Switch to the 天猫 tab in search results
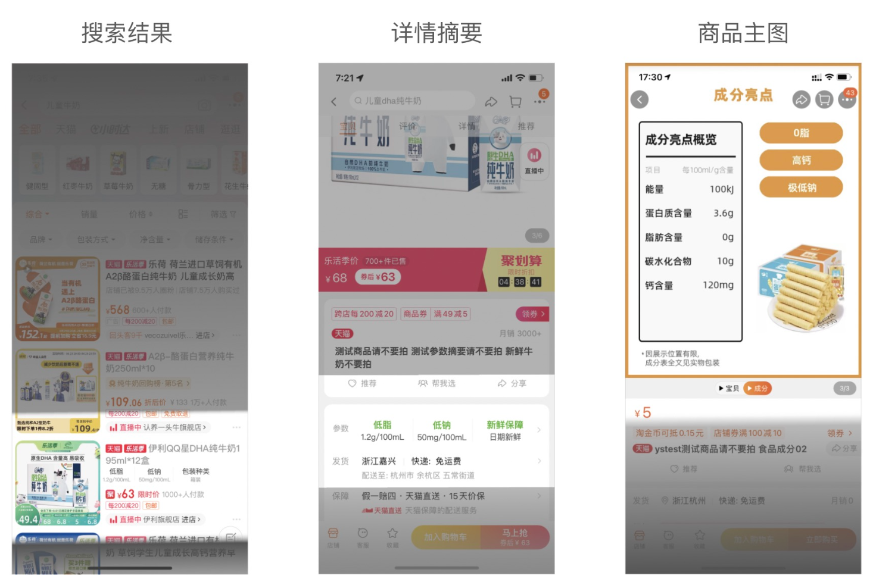Screen dimensions: 876x588 (66, 129)
